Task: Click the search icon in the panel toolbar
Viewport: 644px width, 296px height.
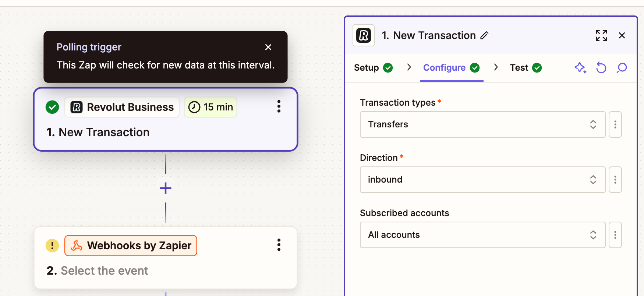Action: click(622, 68)
